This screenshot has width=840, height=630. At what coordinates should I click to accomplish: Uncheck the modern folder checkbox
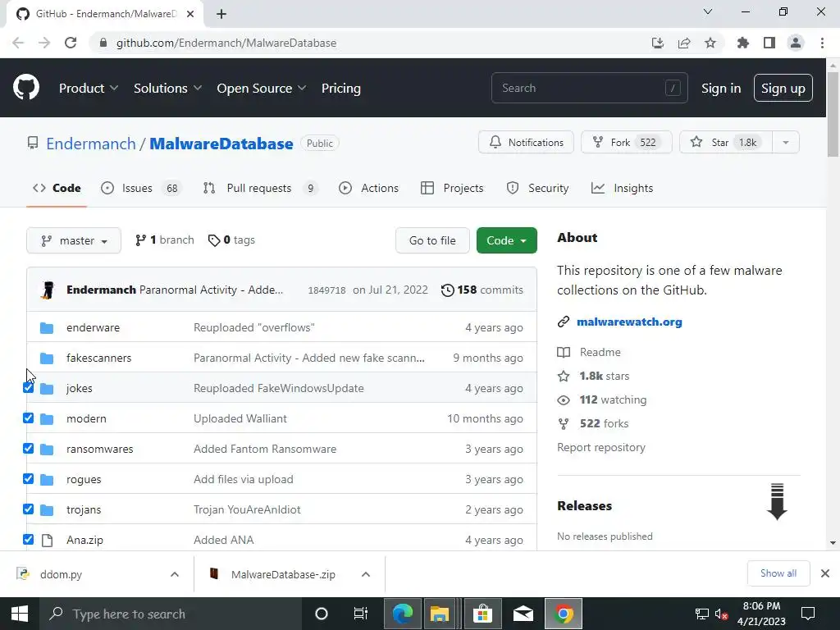point(29,418)
